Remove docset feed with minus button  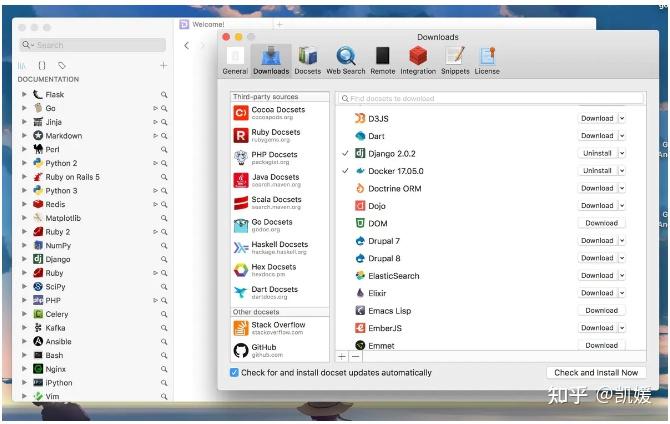(x=356, y=356)
